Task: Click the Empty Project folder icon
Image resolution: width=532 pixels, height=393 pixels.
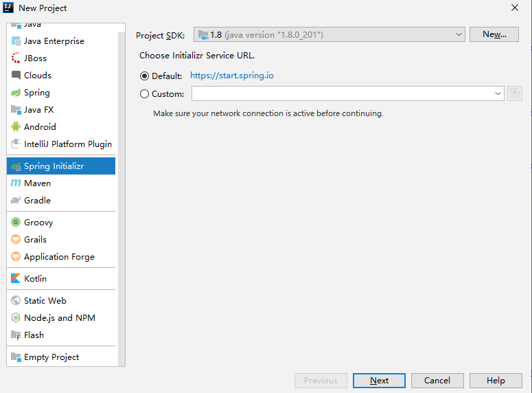Action: [x=16, y=357]
